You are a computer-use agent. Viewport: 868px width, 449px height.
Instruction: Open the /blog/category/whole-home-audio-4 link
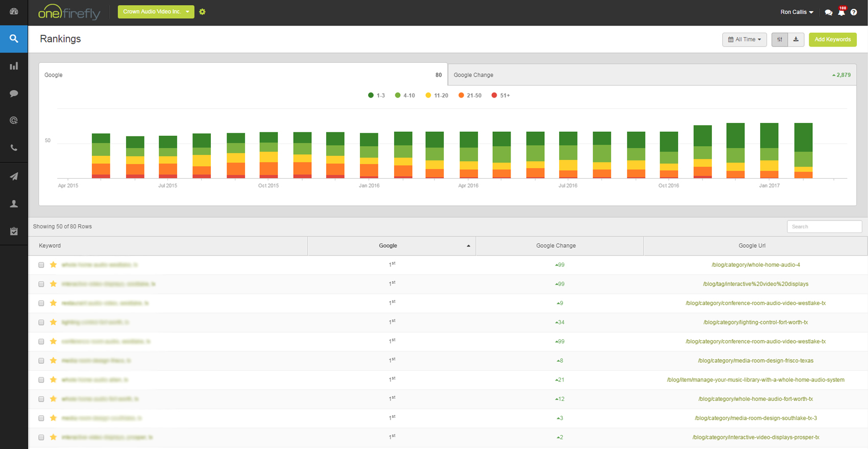pos(755,265)
